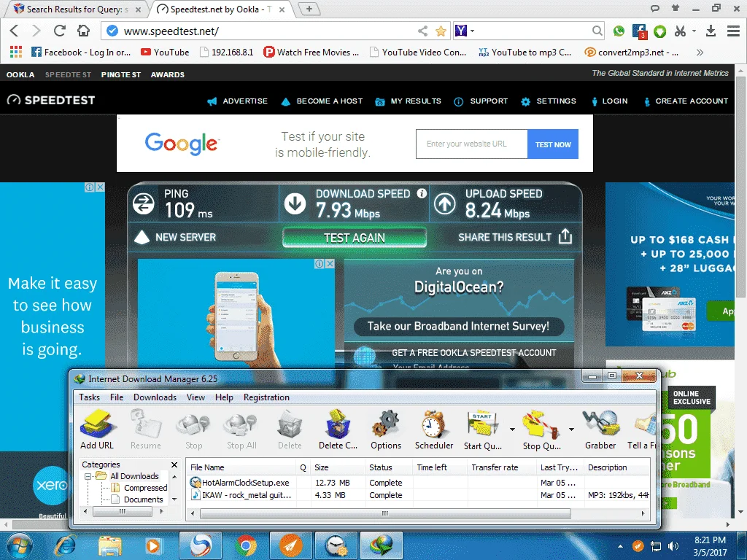747x560 pixels.
Task: Click IDM download list horizontal scrollbar
Action: [x=385, y=513]
